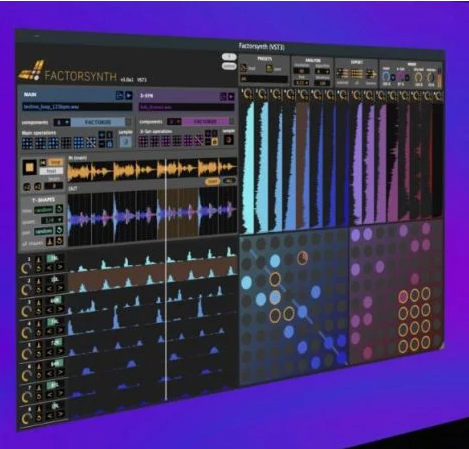
Task: Click the blue FACTORIZE button in MAIN
Action: point(98,122)
